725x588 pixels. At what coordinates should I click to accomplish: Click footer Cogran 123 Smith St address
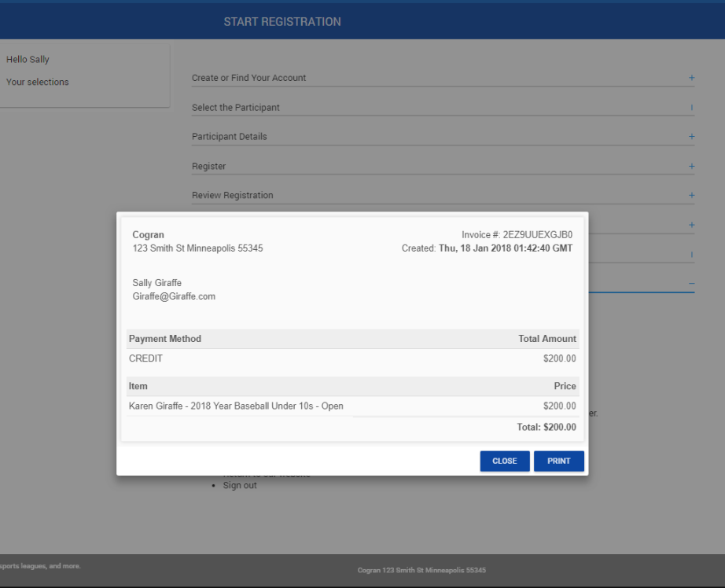click(421, 571)
